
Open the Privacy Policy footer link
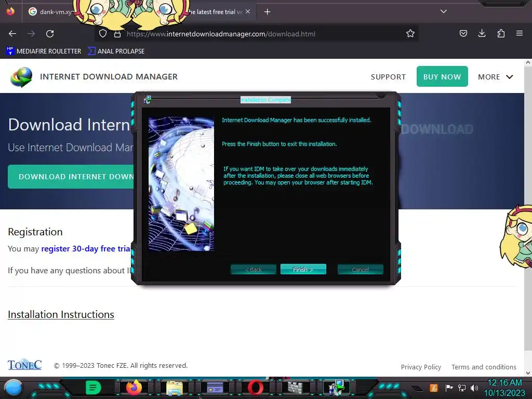[421, 367]
